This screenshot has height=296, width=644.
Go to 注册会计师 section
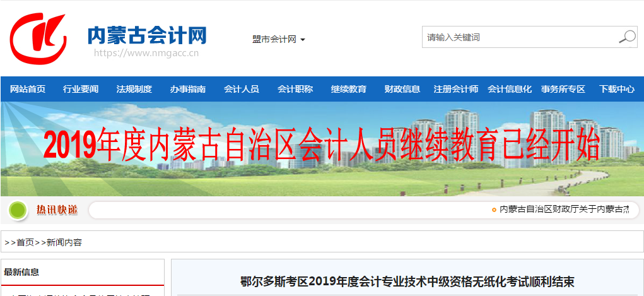(x=455, y=89)
